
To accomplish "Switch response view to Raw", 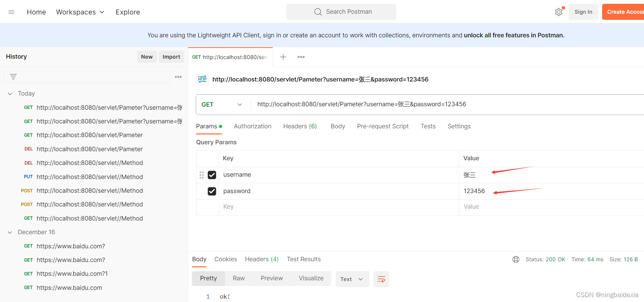I will pyautogui.click(x=239, y=278).
